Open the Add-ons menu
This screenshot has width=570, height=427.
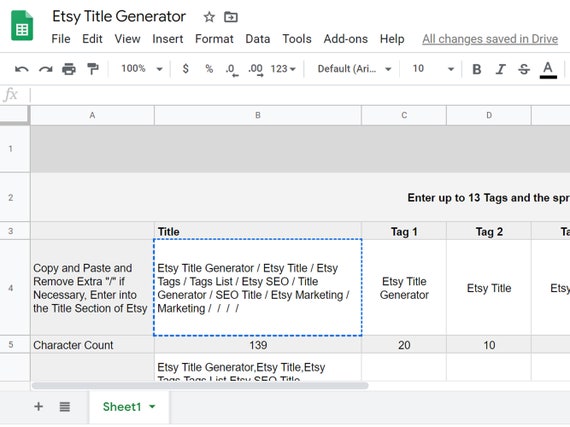pos(346,39)
